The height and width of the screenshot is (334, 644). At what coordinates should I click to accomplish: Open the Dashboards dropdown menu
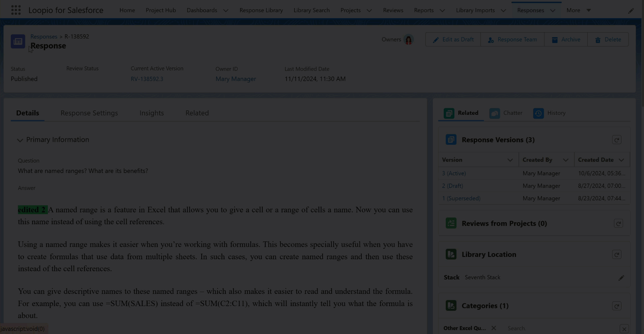[226, 10]
